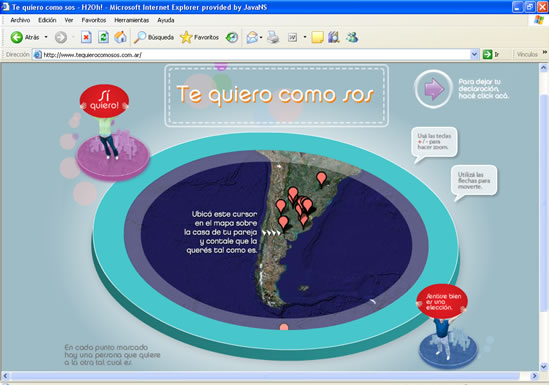
Task: Click the horizontal scrollbar thumb
Action: [265, 376]
